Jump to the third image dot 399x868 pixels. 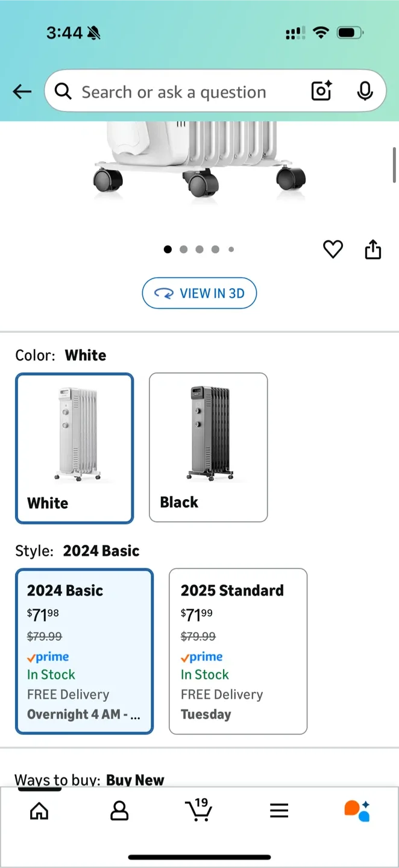click(199, 249)
